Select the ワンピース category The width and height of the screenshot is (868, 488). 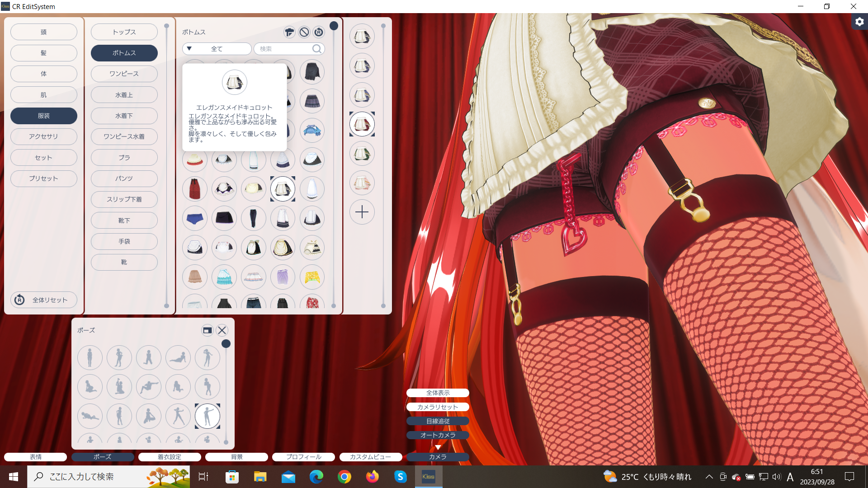[124, 74]
